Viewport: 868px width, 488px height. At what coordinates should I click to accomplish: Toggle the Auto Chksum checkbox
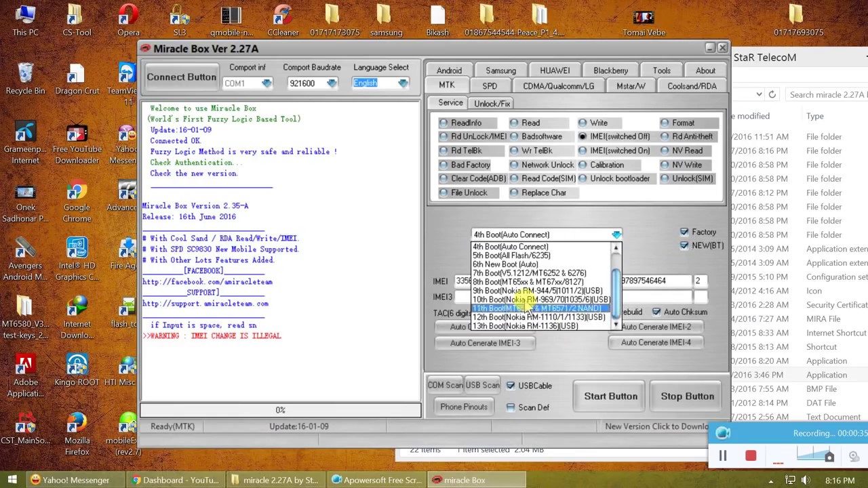point(656,312)
